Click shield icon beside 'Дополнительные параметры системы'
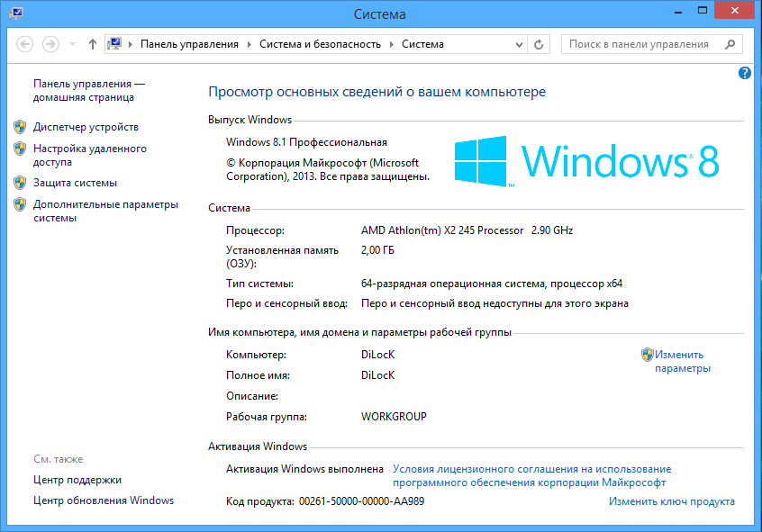This screenshot has width=762, height=532. click(20, 204)
